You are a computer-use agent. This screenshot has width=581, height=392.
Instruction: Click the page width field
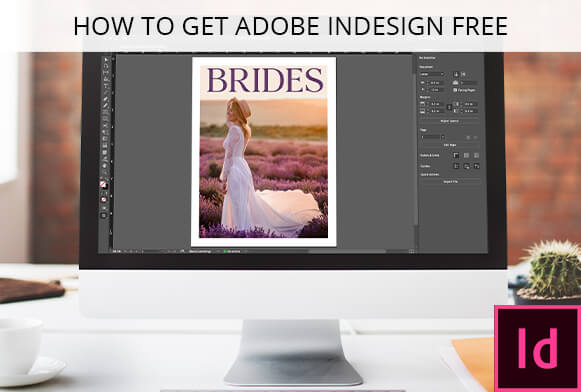[x=435, y=83]
